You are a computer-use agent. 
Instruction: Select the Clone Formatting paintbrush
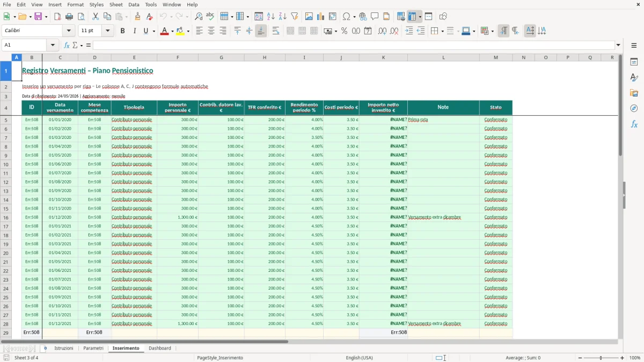pyautogui.click(x=138, y=17)
